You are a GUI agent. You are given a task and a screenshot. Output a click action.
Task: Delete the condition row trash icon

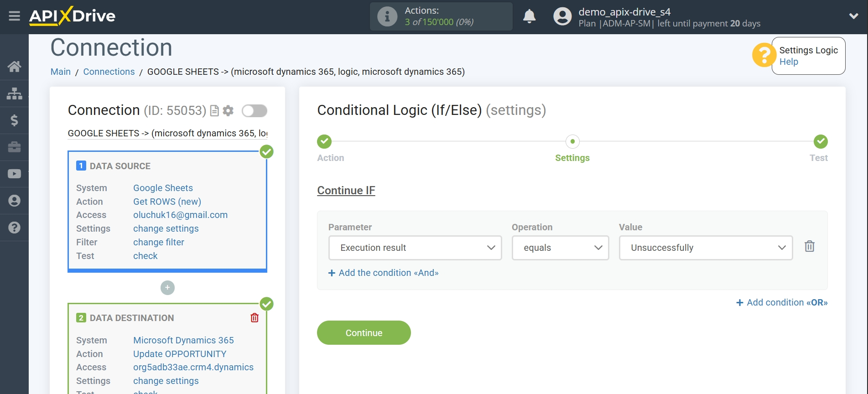[x=810, y=246]
